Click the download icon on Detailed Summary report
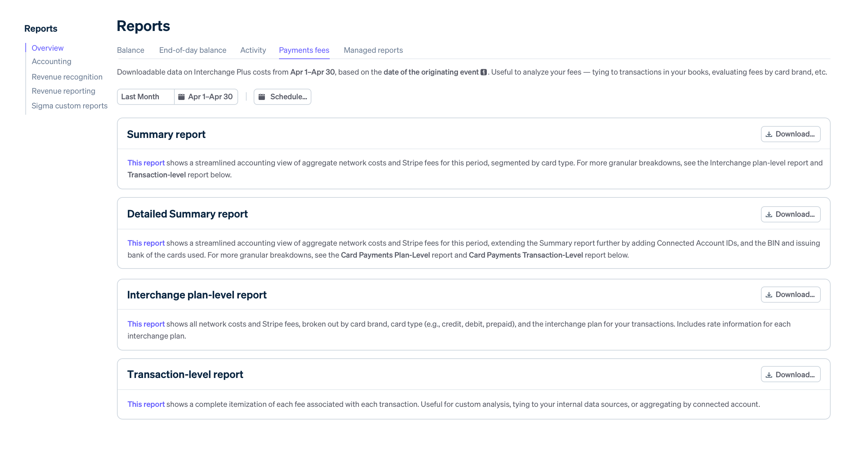Image resolution: width=868 pixels, height=454 pixels. [769, 214]
